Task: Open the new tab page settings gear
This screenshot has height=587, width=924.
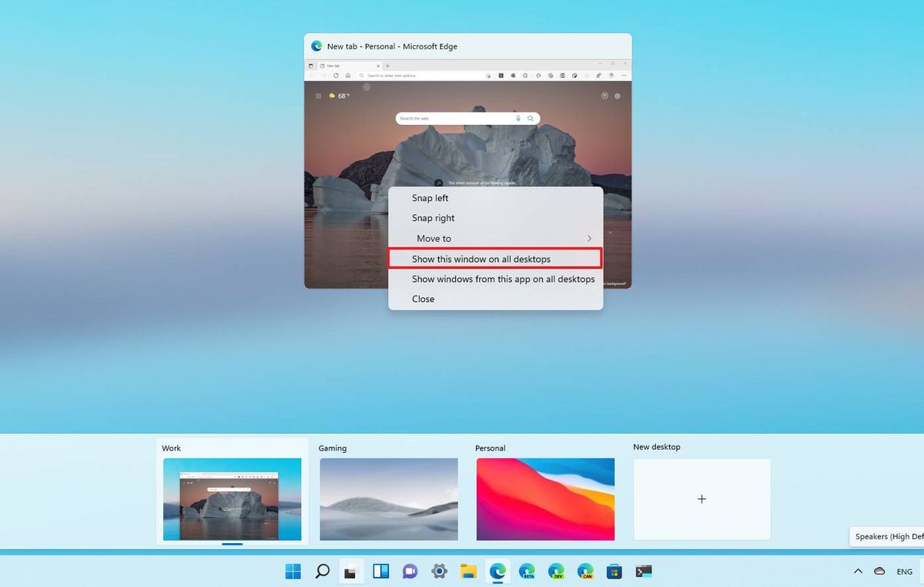Action: pyautogui.click(x=618, y=96)
